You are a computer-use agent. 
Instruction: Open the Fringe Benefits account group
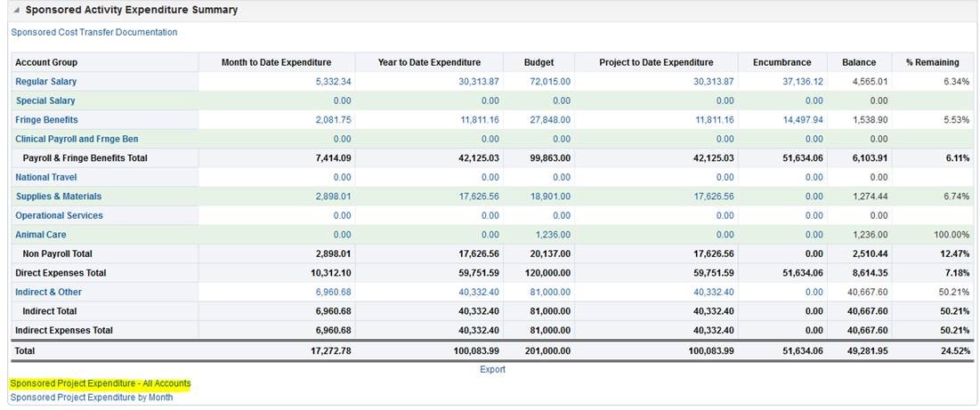click(46, 120)
